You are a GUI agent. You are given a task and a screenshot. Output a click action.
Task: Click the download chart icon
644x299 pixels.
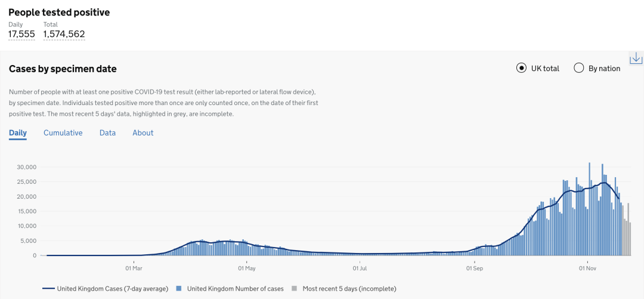636,58
